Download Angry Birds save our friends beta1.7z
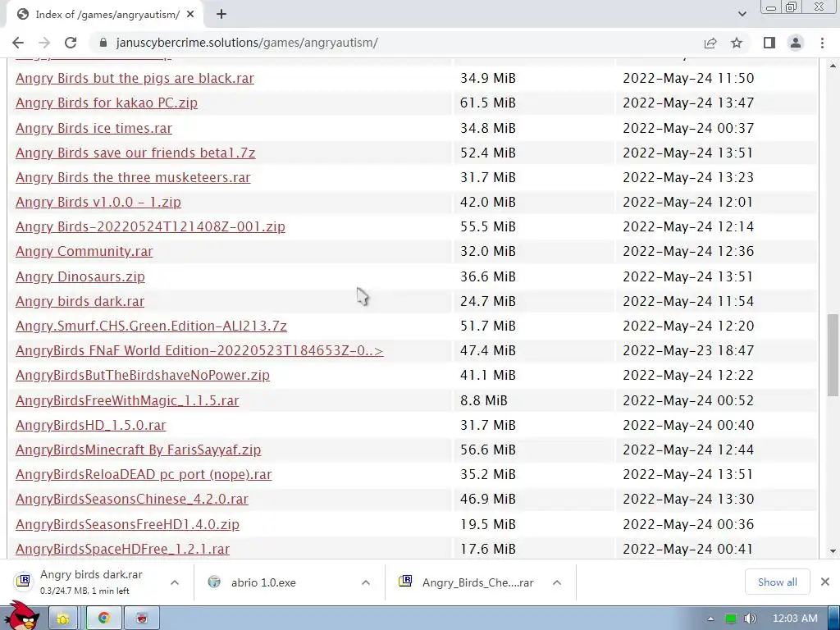This screenshot has width=840, height=630. [x=135, y=153]
